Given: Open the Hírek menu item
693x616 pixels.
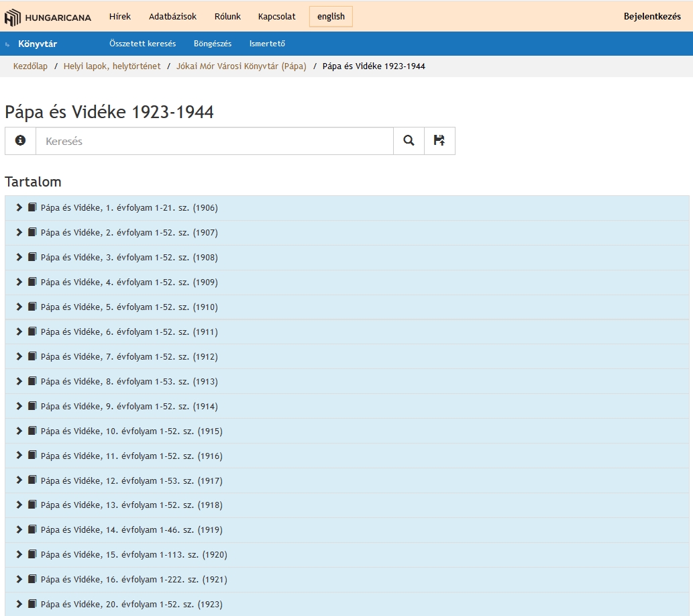Looking at the screenshot, I should pyautogui.click(x=120, y=16).
